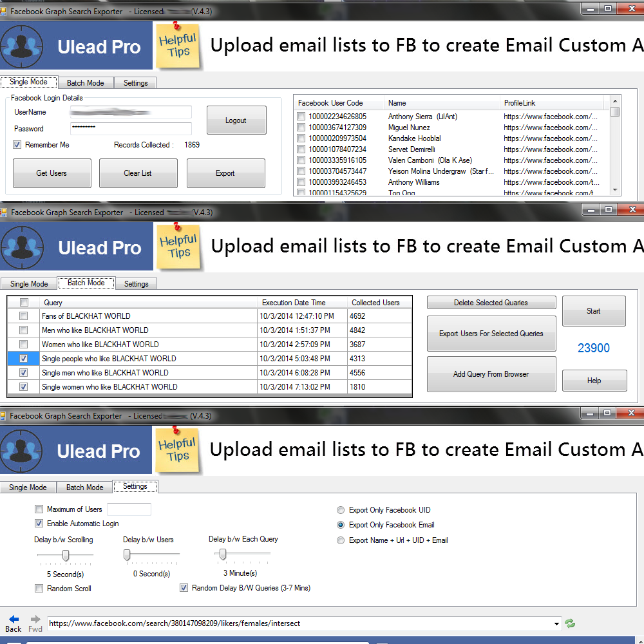This screenshot has height=644, width=644.
Task: Toggle the select-all checkbox beside Query header
Action: point(24,302)
